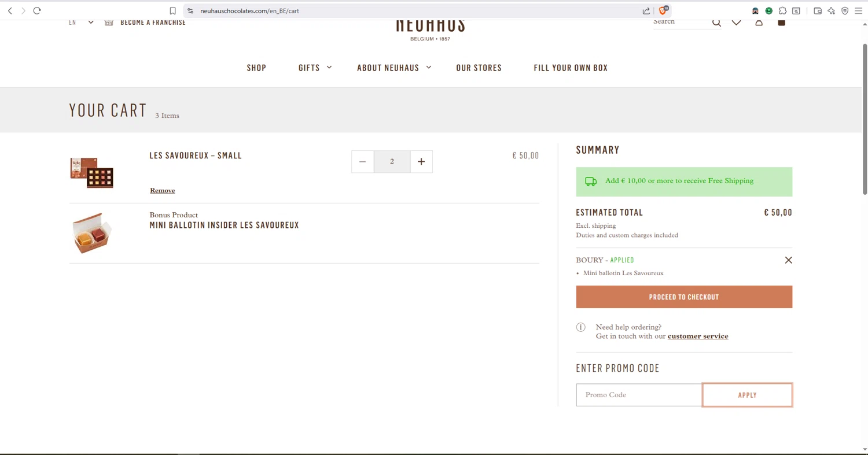Click the Become a Franchise link
Image resolution: width=868 pixels, height=455 pixels.
coord(153,23)
